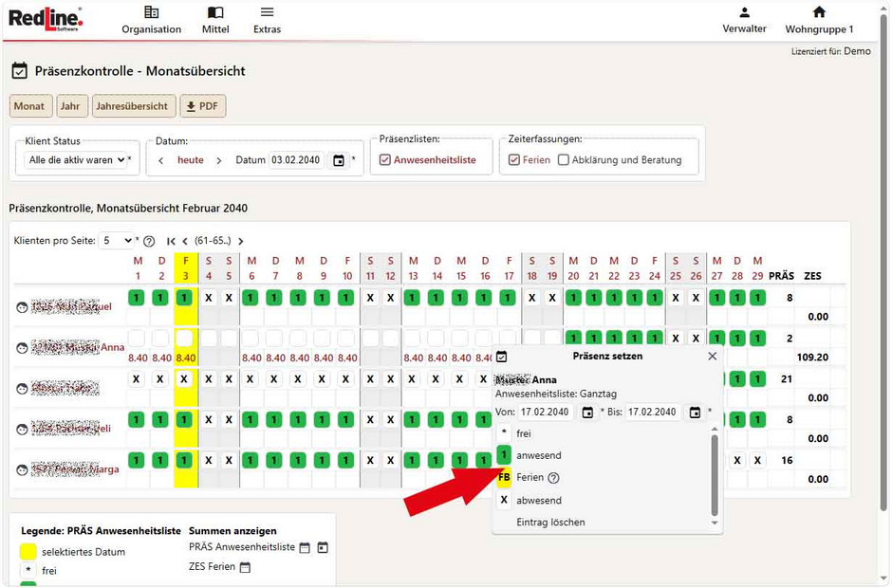Uncheck the Ferien time tracking checkbox
The width and height of the screenshot is (892, 588).
click(x=514, y=160)
